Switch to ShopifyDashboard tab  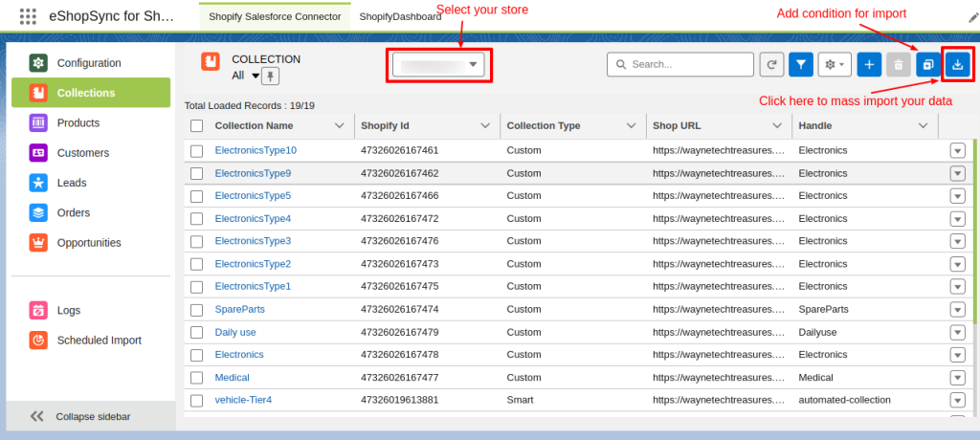tap(400, 17)
